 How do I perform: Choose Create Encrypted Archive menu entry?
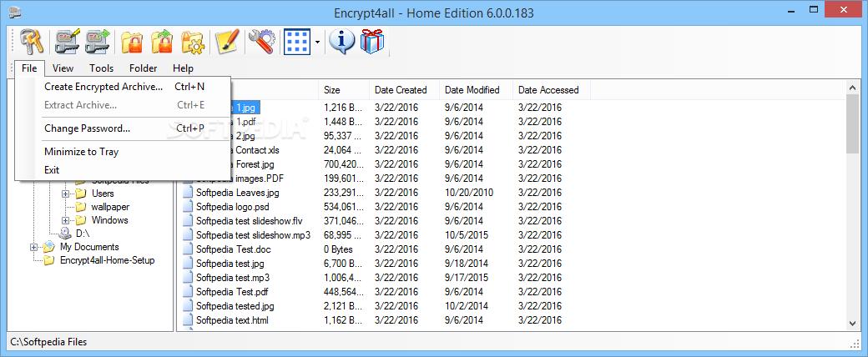click(x=123, y=87)
